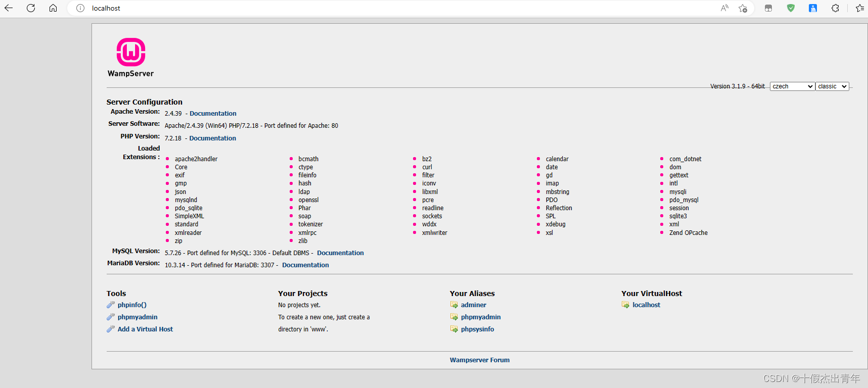868x388 pixels.
Task: Click Add a Virtual Host link
Action: (145, 329)
